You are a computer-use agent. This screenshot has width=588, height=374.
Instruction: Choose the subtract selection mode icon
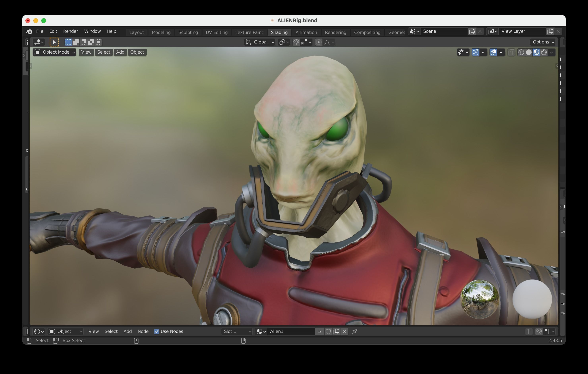pos(83,42)
